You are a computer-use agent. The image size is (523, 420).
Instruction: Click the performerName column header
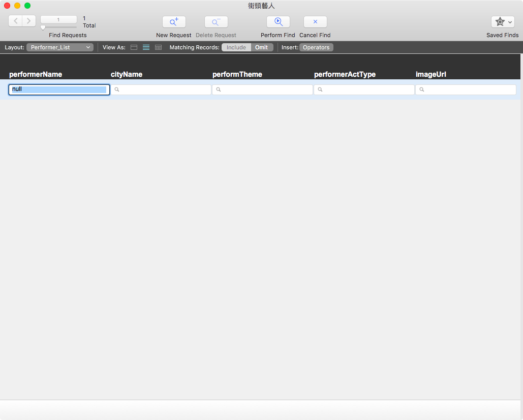[x=36, y=74]
